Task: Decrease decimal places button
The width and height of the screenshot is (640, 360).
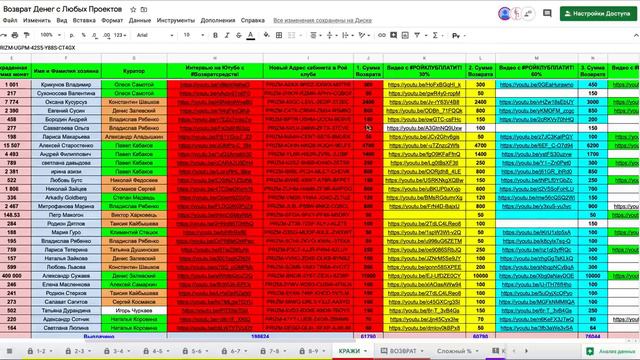Action: coord(95,36)
